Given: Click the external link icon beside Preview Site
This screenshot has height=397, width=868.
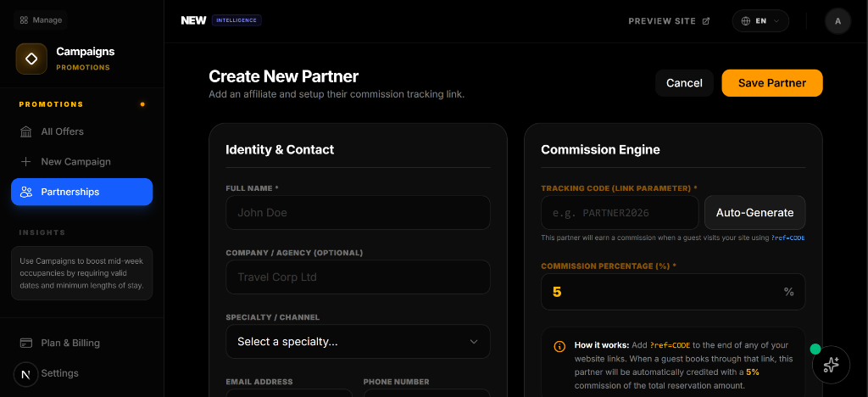Looking at the screenshot, I should pyautogui.click(x=706, y=21).
